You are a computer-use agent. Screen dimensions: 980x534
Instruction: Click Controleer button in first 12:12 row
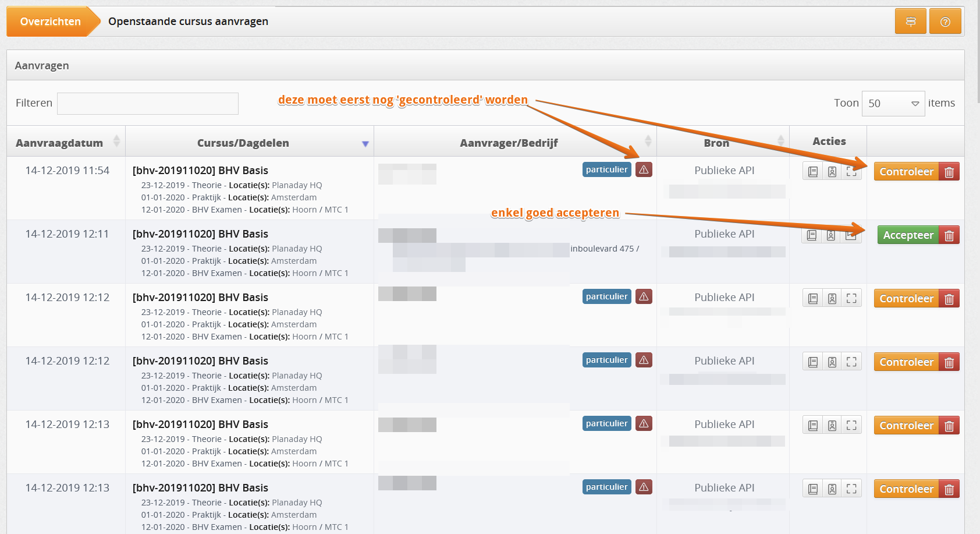pos(906,299)
